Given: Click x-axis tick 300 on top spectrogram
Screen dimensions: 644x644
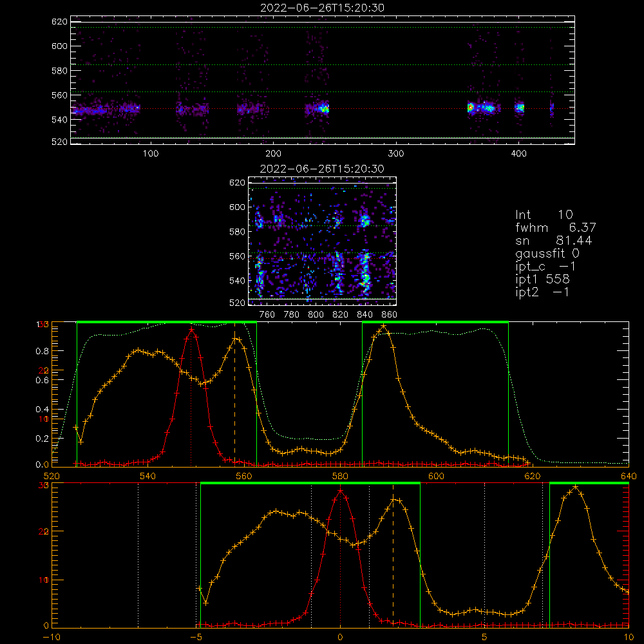Looking at the screenshot, I should click(396, 154).
